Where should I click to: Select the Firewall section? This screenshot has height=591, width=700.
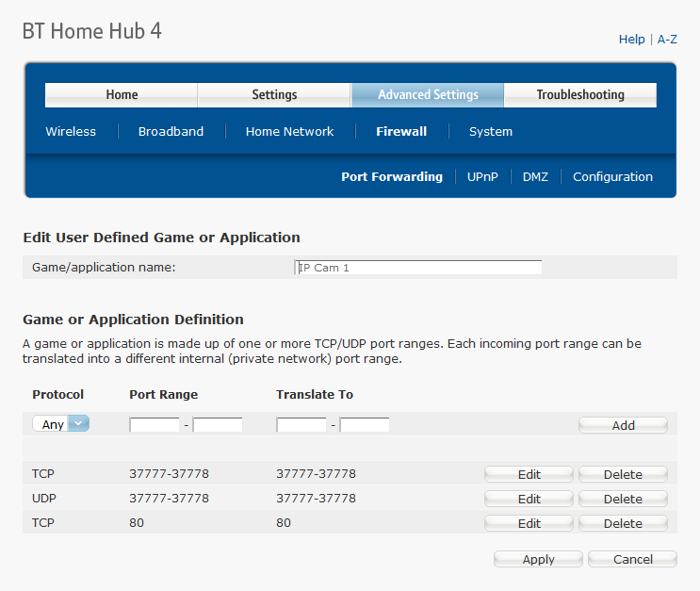[401, 131]
